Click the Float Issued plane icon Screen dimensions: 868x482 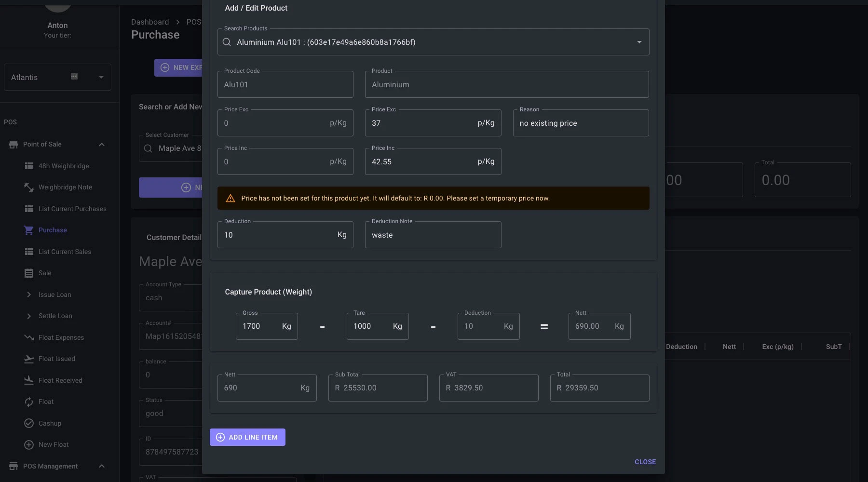[29, 359]
